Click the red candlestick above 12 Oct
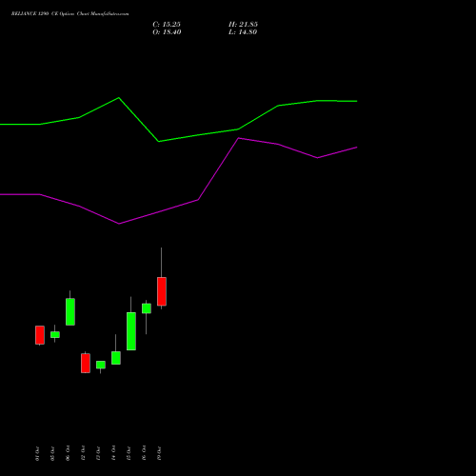The width and height of the screenshot is (476, 476). click(86, 363)
